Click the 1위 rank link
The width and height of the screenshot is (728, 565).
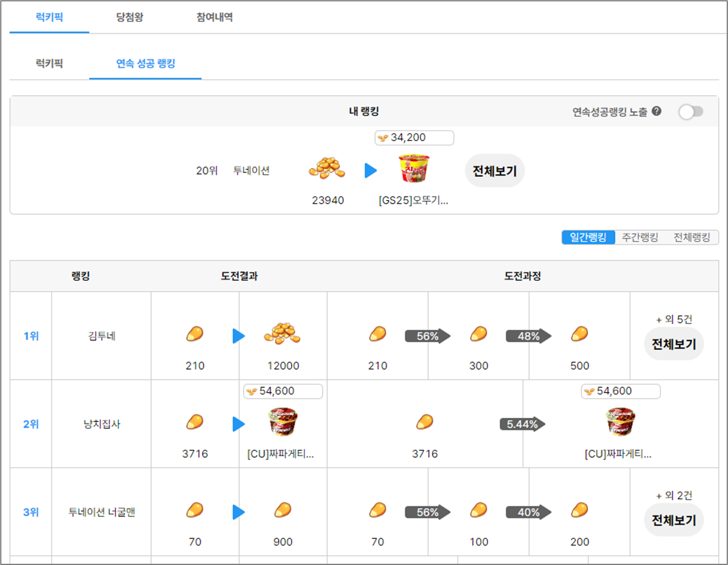(x=31, y=336)
